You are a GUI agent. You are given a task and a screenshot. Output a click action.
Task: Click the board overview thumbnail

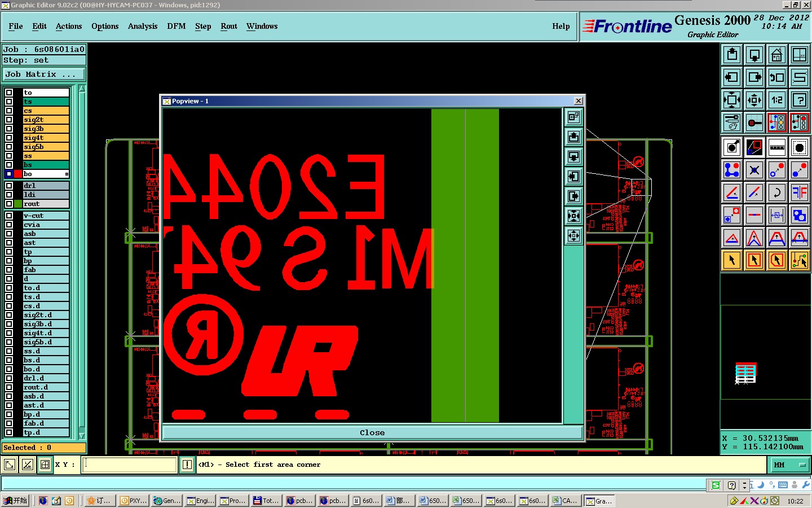click(745, 374)
